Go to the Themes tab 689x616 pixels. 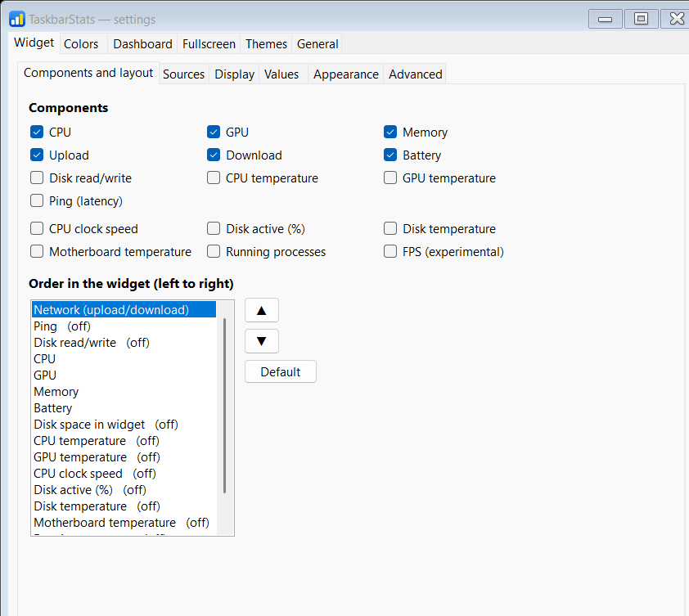click(266, 44)
